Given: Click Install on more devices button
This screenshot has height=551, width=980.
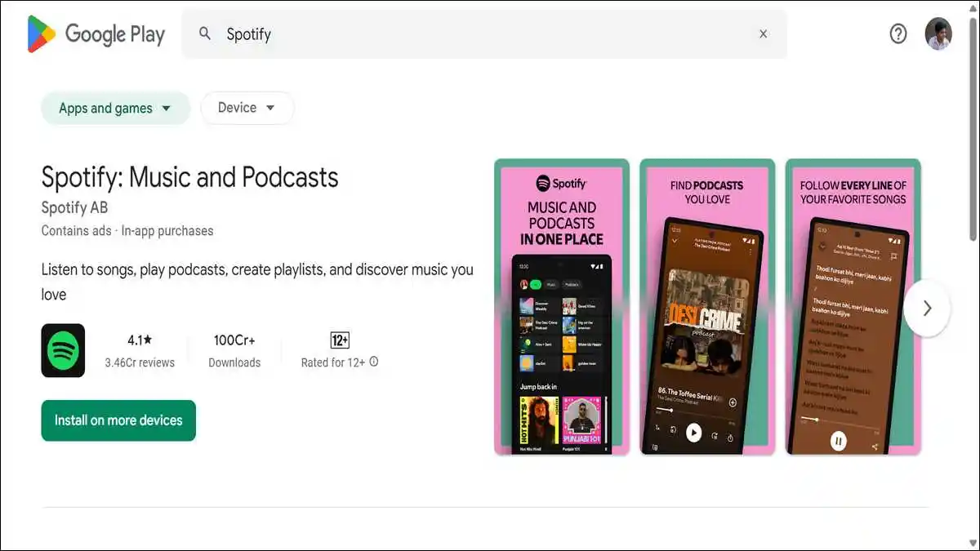Looking at the screenshot, I should pos(118,420).
